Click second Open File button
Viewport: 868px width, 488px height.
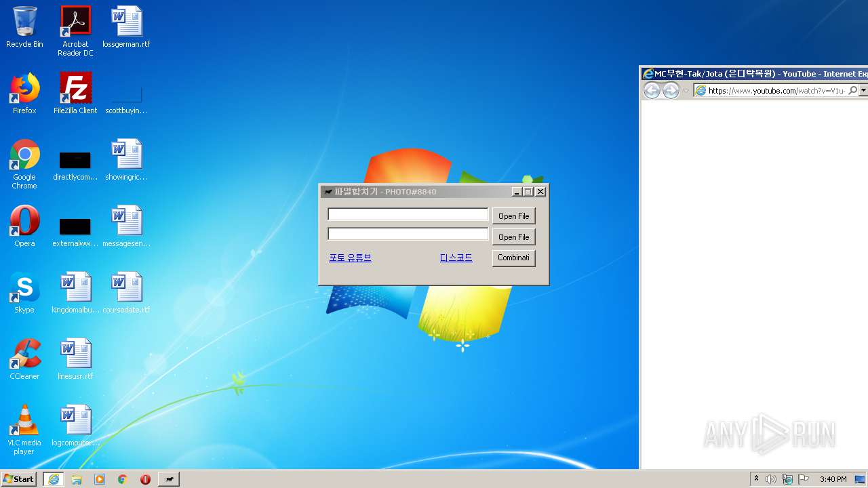[x=513, y=237]
